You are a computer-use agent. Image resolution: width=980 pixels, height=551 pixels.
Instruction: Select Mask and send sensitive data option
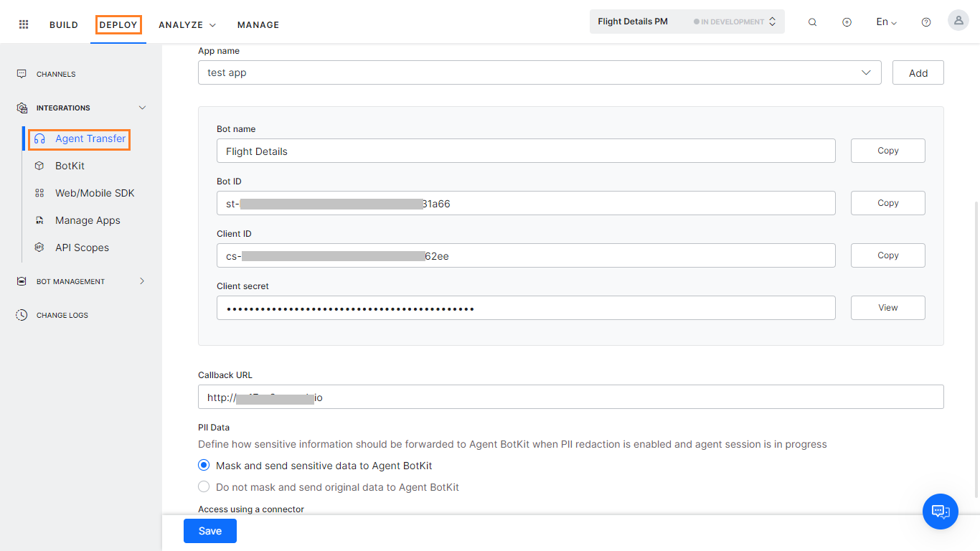click(x=203, y=465)
